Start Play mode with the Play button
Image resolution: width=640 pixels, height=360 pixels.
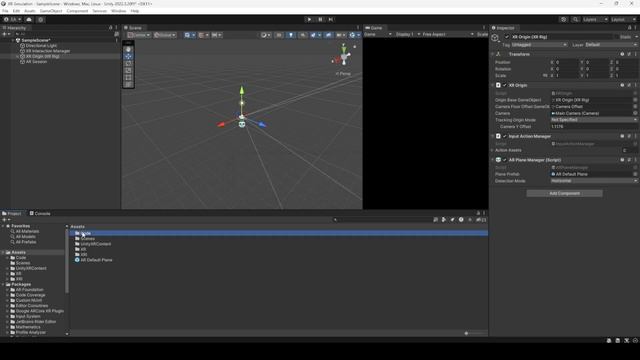(x=309, y=19)
